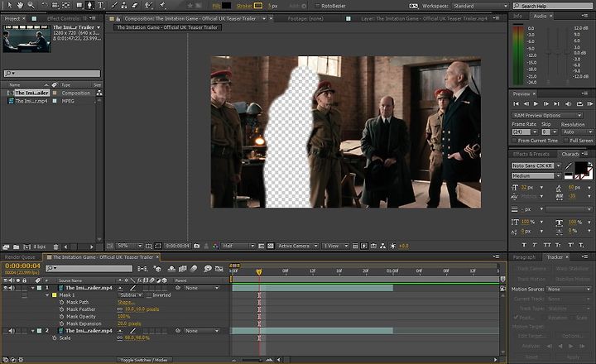The height and width of the screenshot is (364, 596).
Task: Click the Shape... mask path link
Action: point(126,302)
